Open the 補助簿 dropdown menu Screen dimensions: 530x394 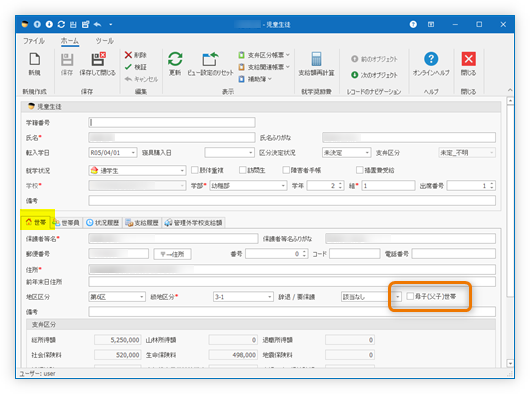tap(255, 79)
